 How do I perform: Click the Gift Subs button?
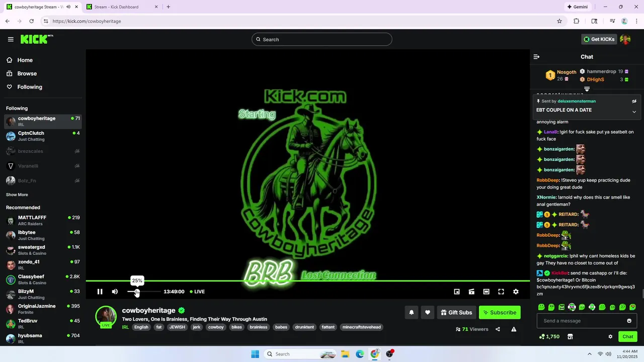pos(456,312)
